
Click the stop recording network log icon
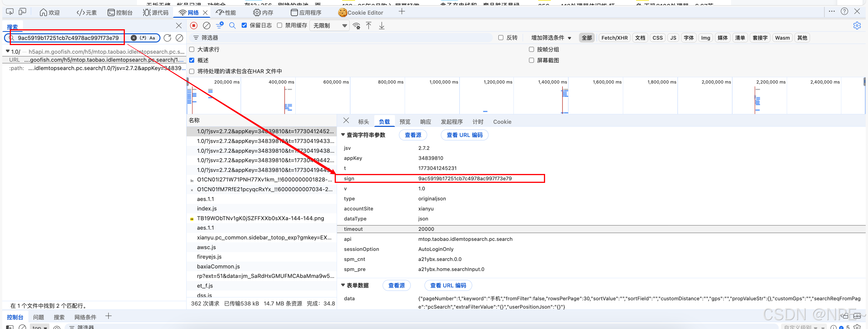193,26
